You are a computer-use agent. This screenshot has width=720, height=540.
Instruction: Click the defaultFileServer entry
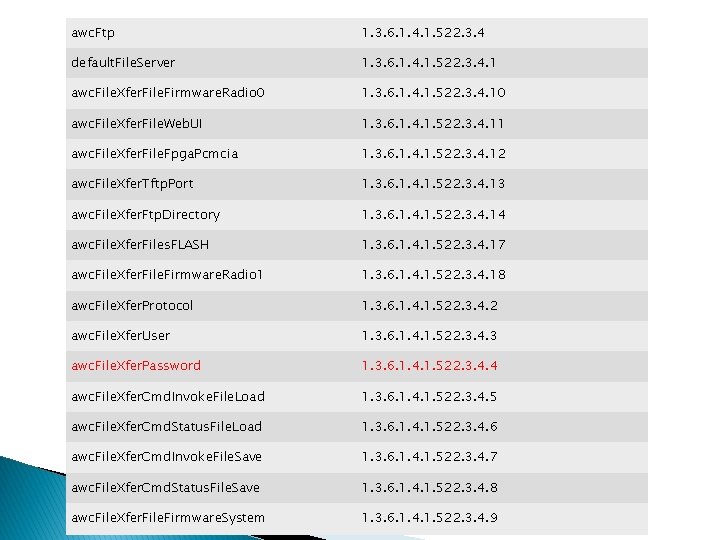point(123,62)
